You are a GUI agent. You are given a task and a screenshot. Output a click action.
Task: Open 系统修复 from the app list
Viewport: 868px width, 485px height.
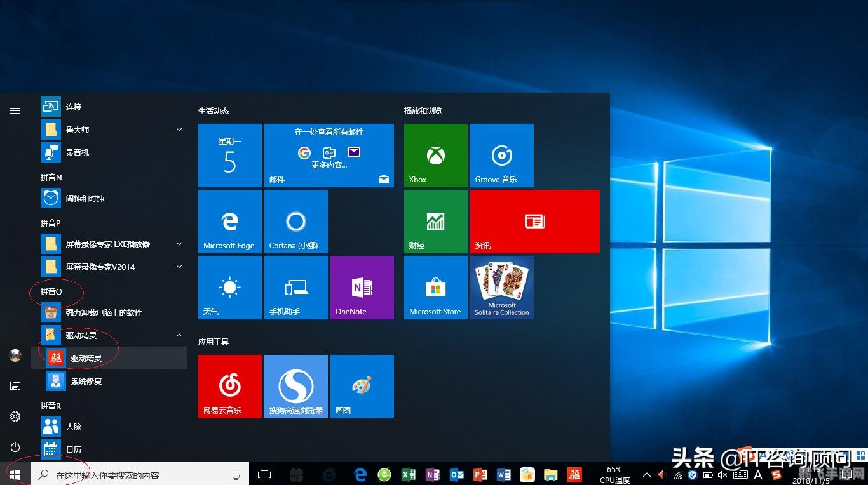[x=109, y=381]
